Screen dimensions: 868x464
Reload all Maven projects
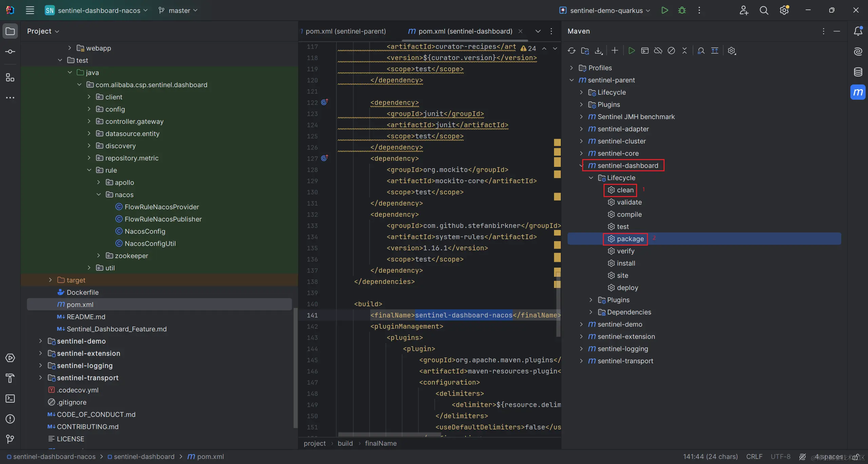[x=572, y=51]
